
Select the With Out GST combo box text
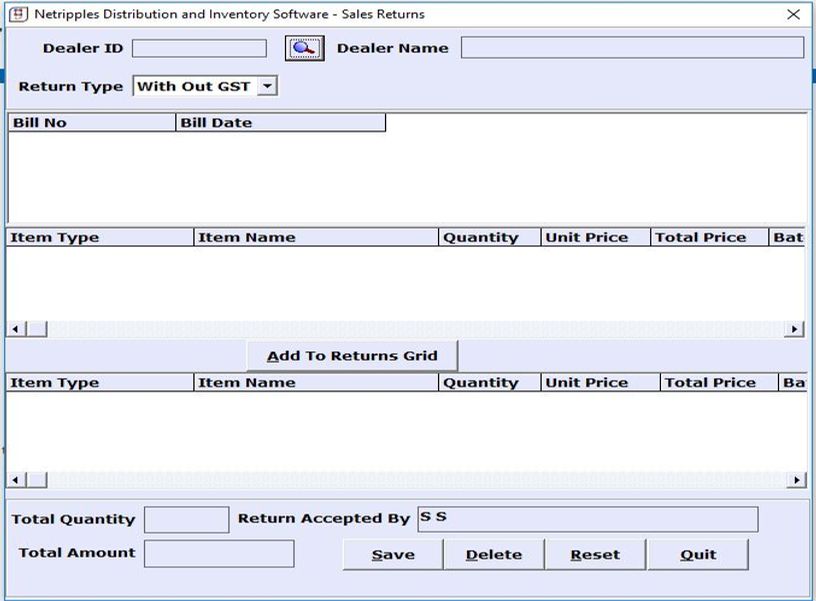tap(194, 86)
